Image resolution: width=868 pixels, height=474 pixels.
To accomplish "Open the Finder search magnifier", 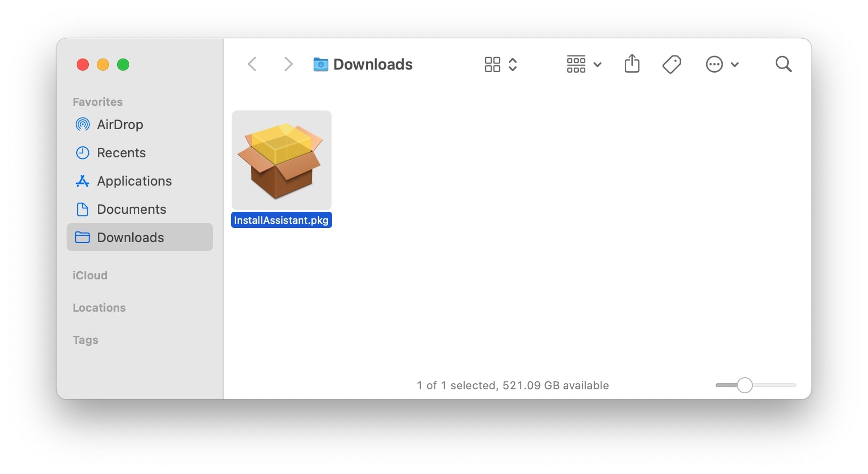I will 783,64.
